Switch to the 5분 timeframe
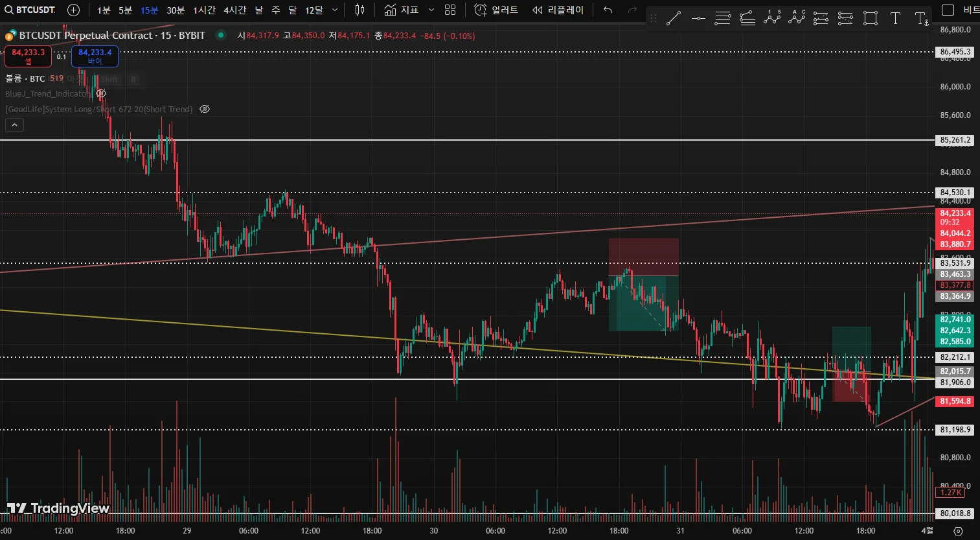Viewport: 980px width, 540px height. pyautogui.click(x=126, y=10)
